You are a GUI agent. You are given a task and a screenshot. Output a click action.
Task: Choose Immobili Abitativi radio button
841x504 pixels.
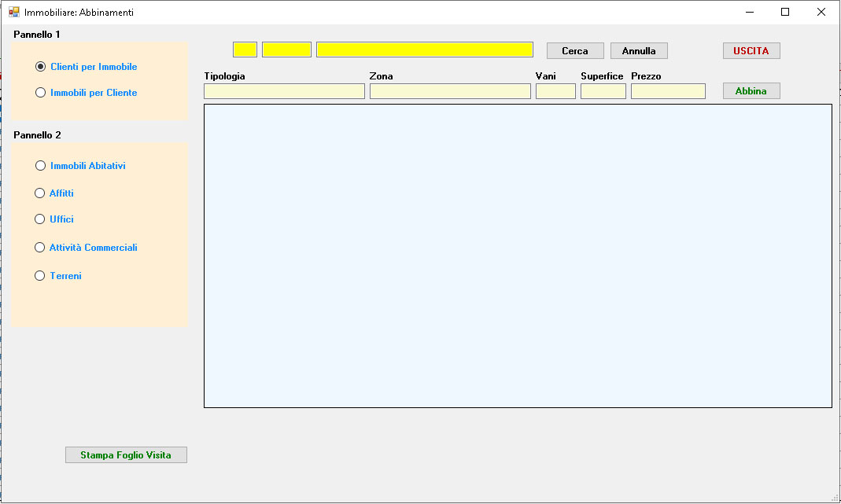click(x=41, y=166)
